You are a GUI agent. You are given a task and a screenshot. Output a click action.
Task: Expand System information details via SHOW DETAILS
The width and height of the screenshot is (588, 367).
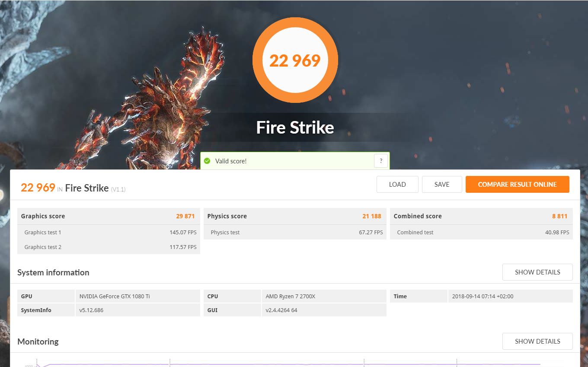tap(537, 272)
